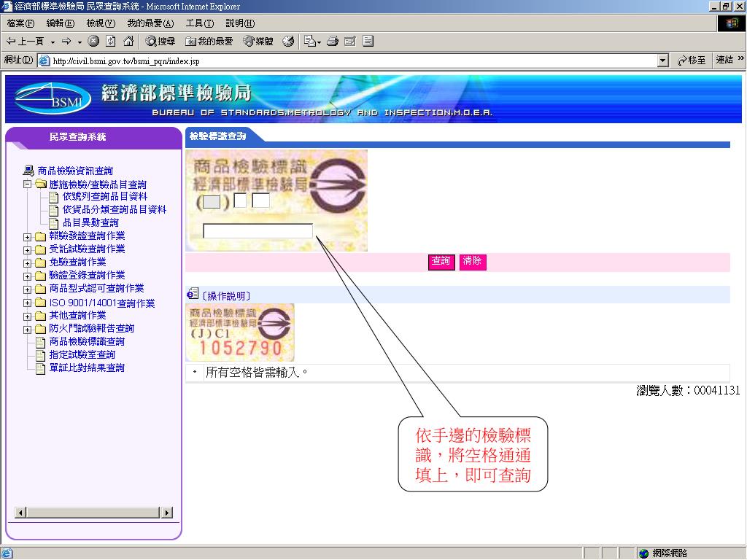Screen dimensions: 747x560
Task: Click the long label number input field
Action: coord(258,230)
